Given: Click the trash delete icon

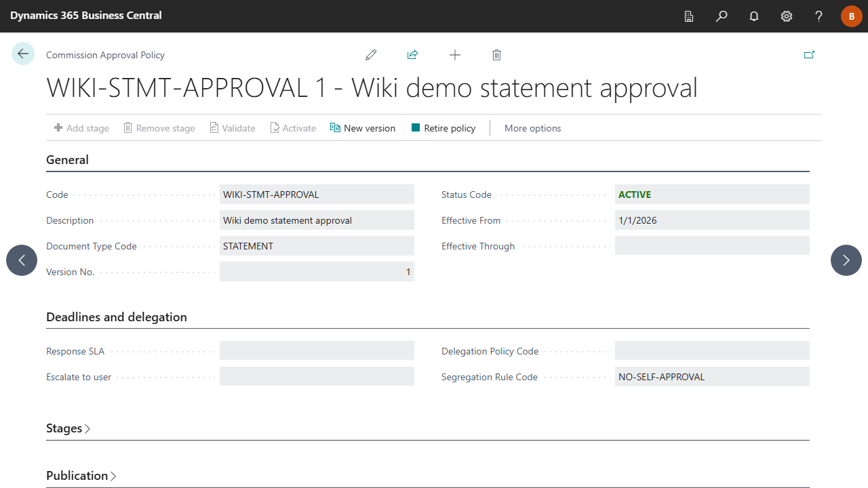Looking at the screenshot, I should tap(496, 55).
